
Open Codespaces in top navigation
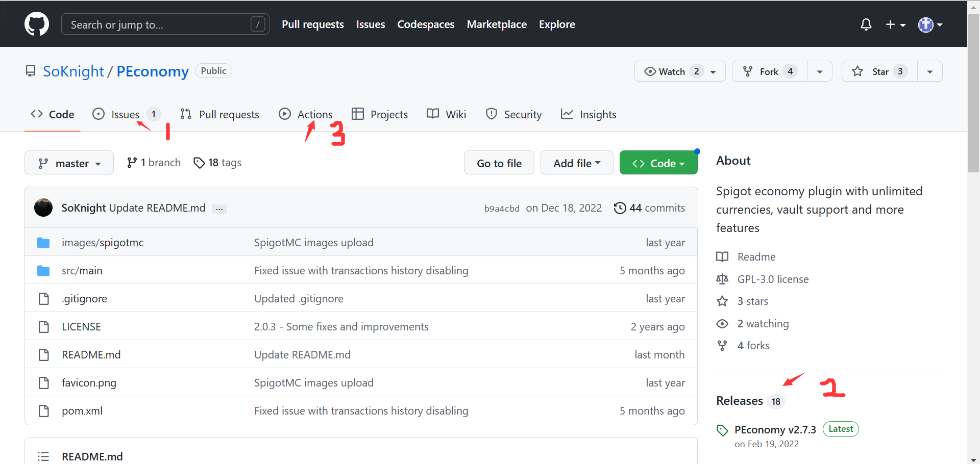[426, 24]
